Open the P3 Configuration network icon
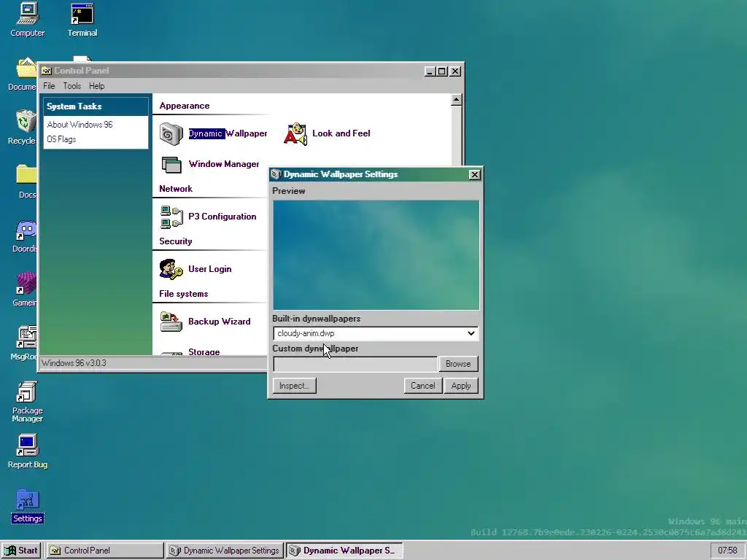 (171, 217)
